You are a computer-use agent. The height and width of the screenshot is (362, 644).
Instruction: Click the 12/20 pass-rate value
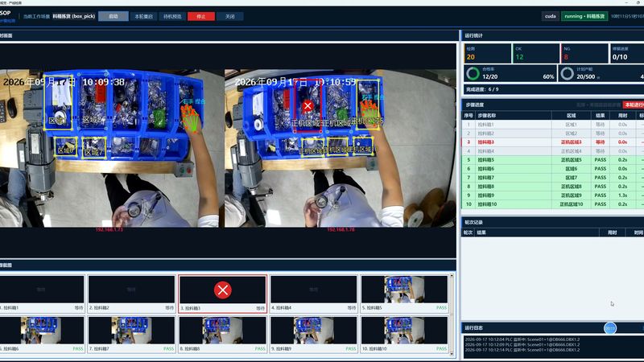click(489, 76)
